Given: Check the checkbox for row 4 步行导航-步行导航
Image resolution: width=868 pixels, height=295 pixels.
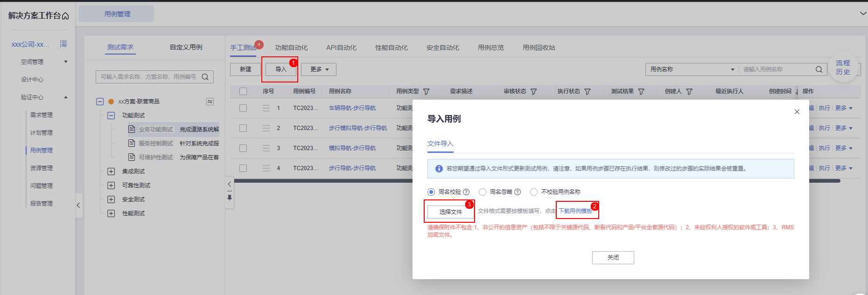Looking at the screenshot, I should (243, 168).
